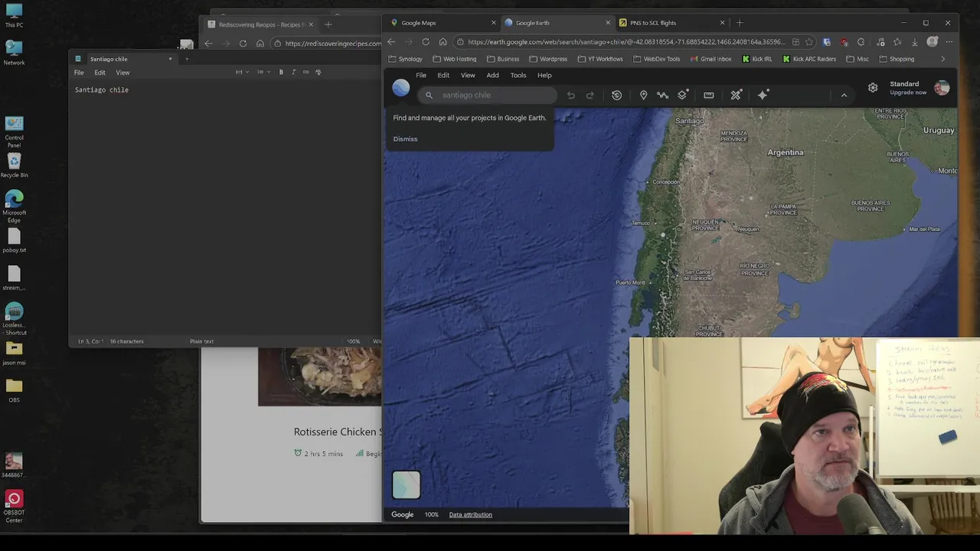Reload the Google Earth page
980x551 pixels.
click(x=426, y=42)
